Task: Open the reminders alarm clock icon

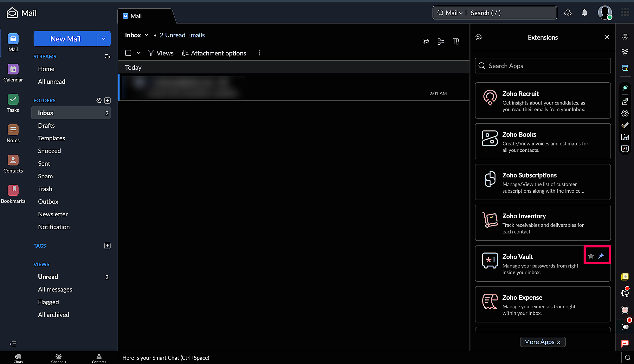Action: (x=625, y=310)
